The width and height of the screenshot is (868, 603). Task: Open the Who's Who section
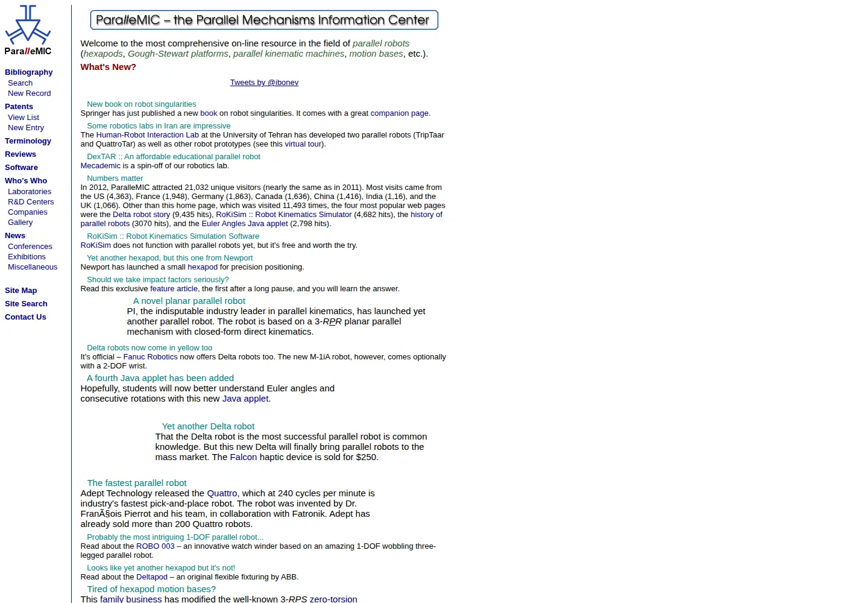click(26, 181)
